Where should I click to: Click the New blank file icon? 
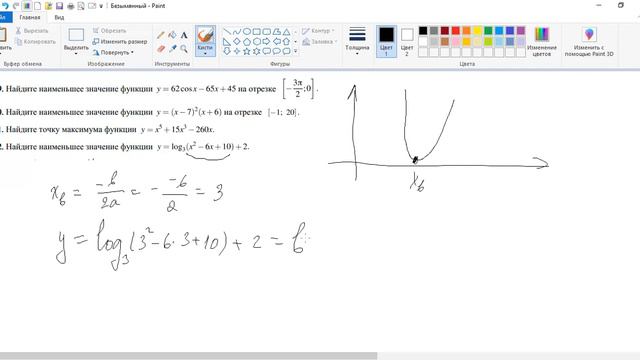point(38,6)
